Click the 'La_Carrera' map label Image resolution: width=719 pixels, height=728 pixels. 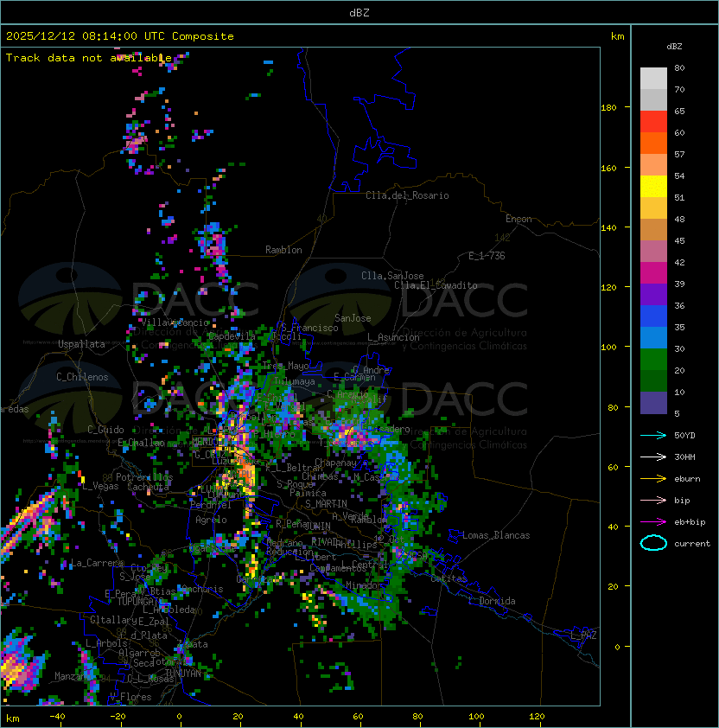pyautogui.click(x=98, y=563)
